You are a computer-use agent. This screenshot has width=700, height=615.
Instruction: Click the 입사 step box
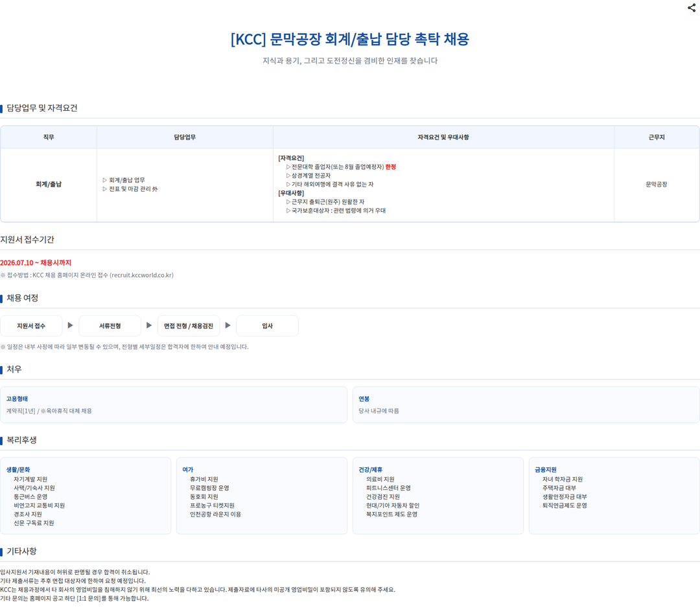pyautogui.click(x=268, y=326)
